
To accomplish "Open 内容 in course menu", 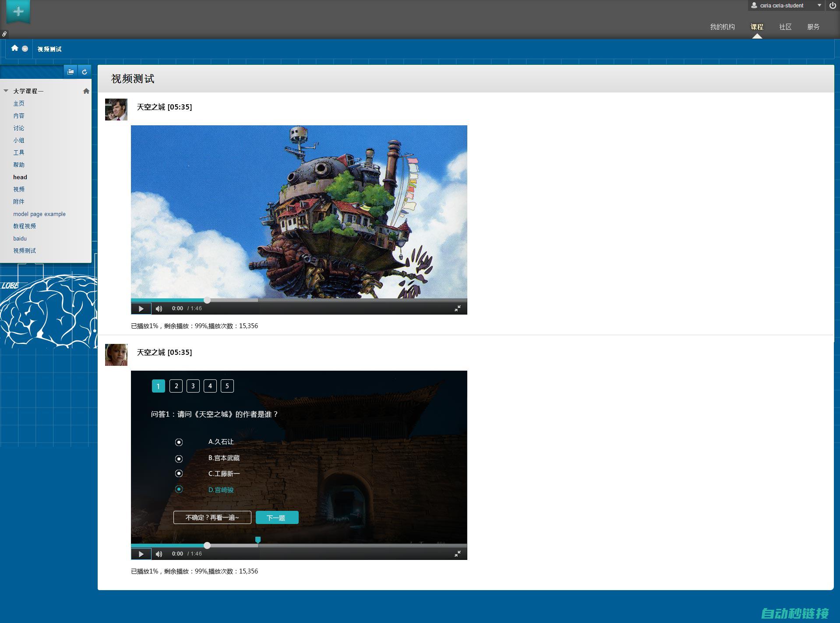I will click(19, 116).
